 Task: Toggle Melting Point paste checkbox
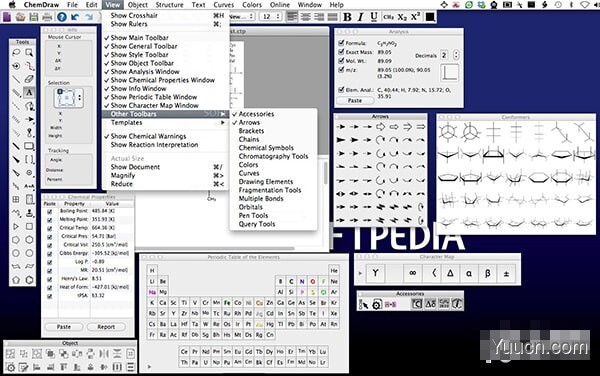coord(49,220)
